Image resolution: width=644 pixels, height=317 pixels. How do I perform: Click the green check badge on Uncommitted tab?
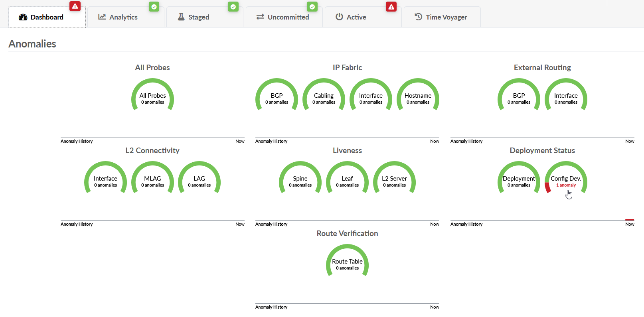[312, 6]
